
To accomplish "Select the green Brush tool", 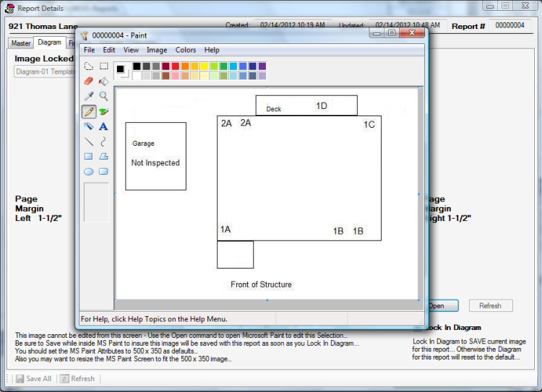I will pos(103,111).
